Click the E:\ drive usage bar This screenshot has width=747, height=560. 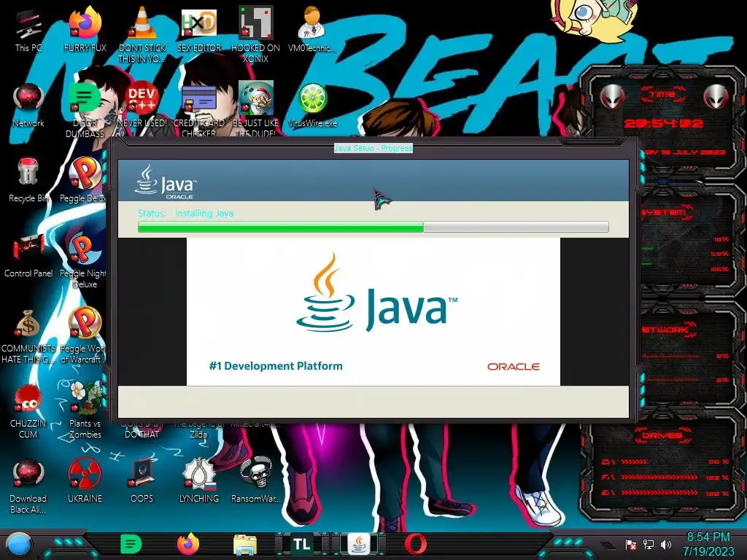(x=659, y=493)
